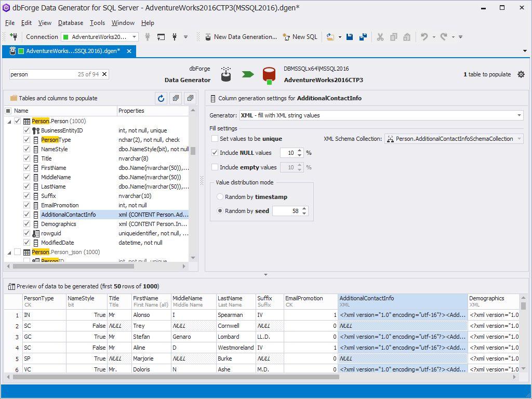
Task: Click the BusinessEntityID key icon
Action: pyautogui.click(x=36, y=130)
